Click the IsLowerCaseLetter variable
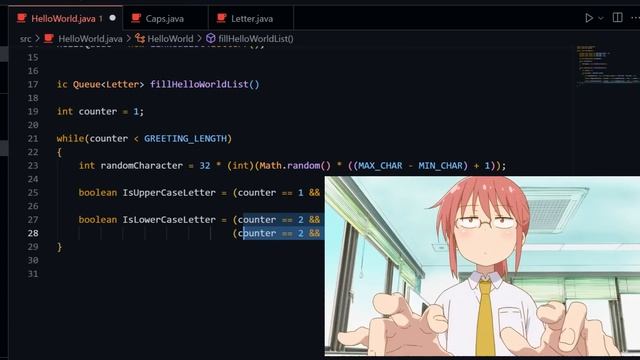Viewport: 640px width, 360px height. coord(169,220)
